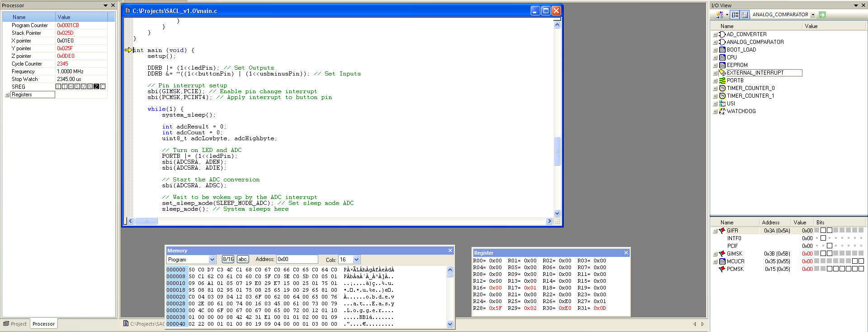This screenshot has height=332, width=868.
Task: Open the Cols dropdown in Memory window
Action: [357, 260]
